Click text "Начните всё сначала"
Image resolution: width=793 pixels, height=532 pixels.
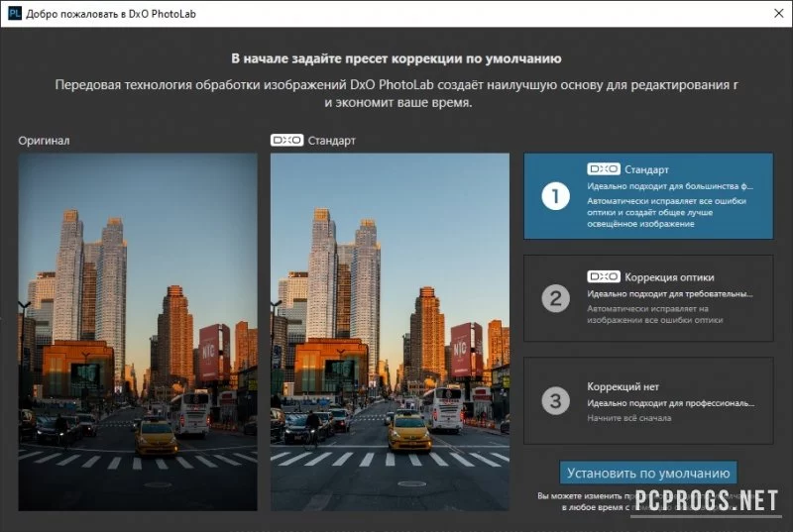[x=629, y=418]
